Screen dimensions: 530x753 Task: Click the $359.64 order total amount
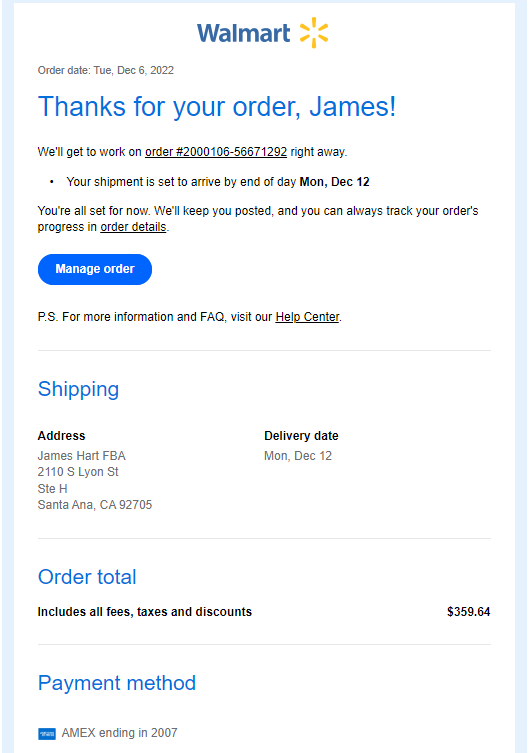point(469,612)
